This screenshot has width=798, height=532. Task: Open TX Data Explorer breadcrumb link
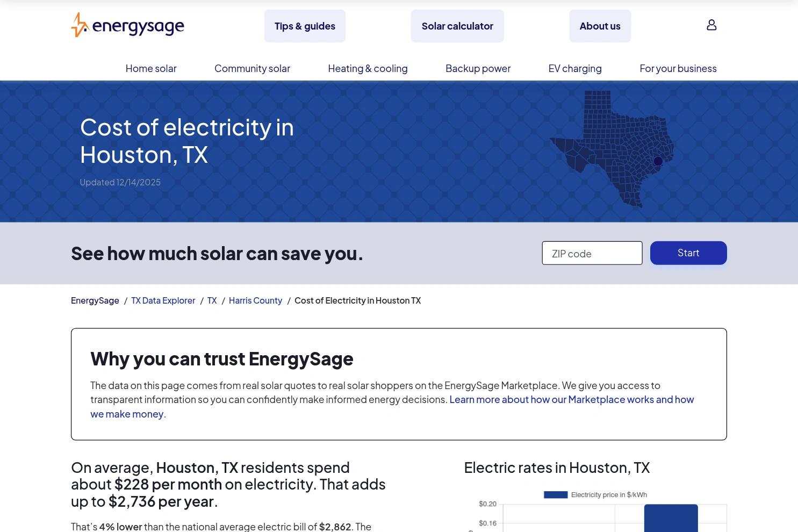(x=163, y=300)
